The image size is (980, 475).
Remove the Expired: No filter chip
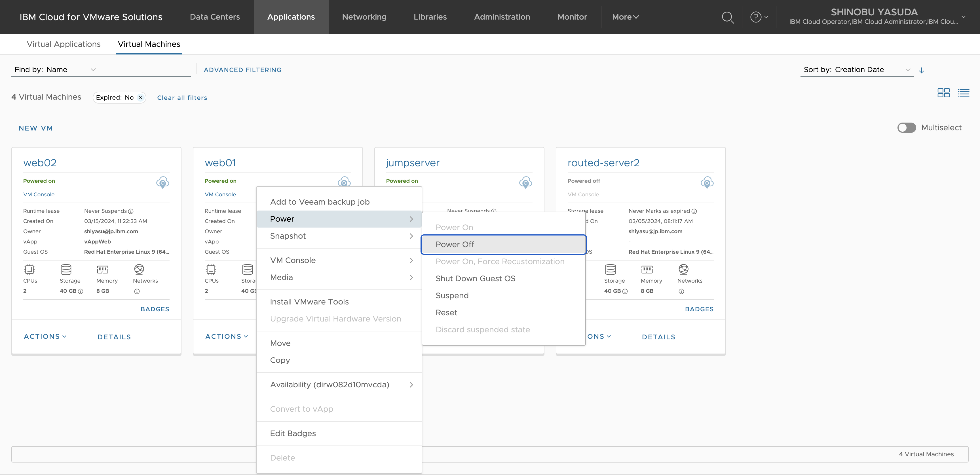140,98
